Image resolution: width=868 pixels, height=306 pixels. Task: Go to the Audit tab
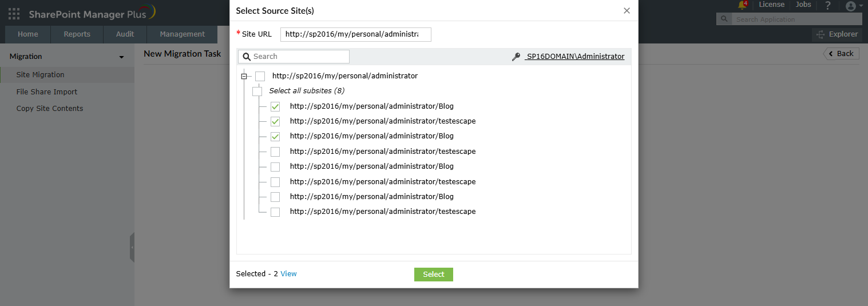coord(125,34)
